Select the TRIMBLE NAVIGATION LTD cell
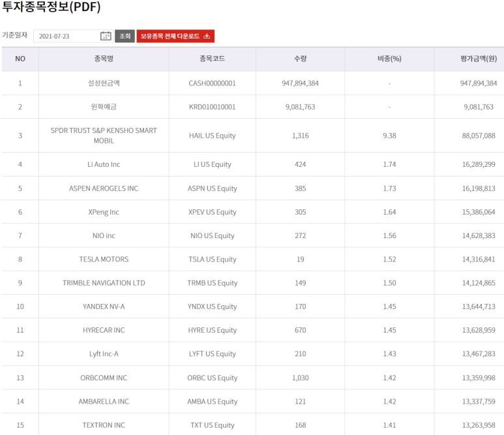The image size is (504, 435). (x=104, y=283)
